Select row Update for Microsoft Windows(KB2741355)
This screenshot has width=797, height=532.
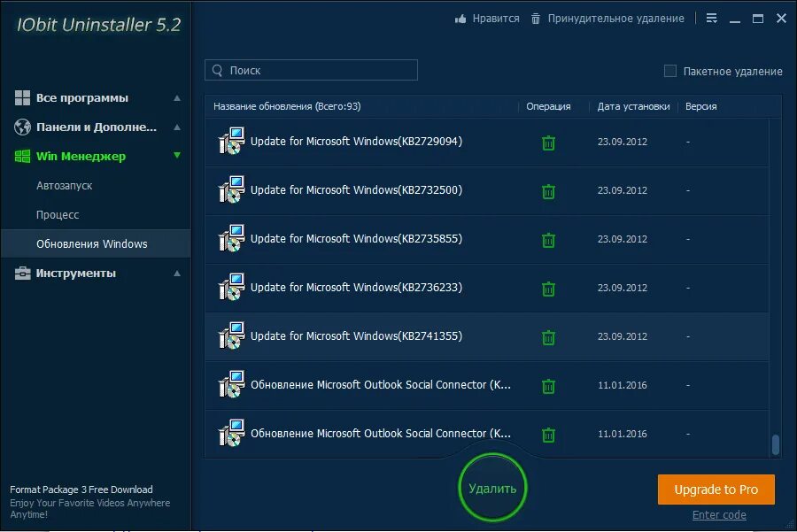tap(487, 337)
